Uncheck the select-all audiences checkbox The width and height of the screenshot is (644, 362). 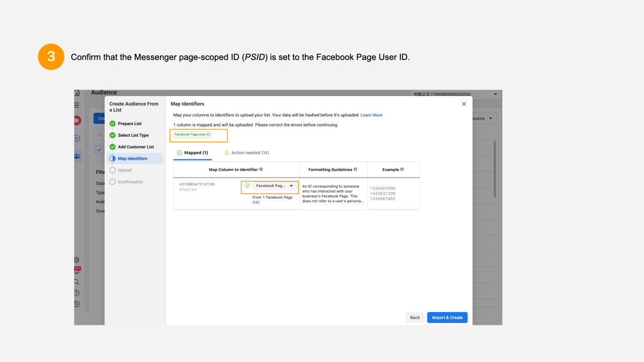tap(99, 149)
